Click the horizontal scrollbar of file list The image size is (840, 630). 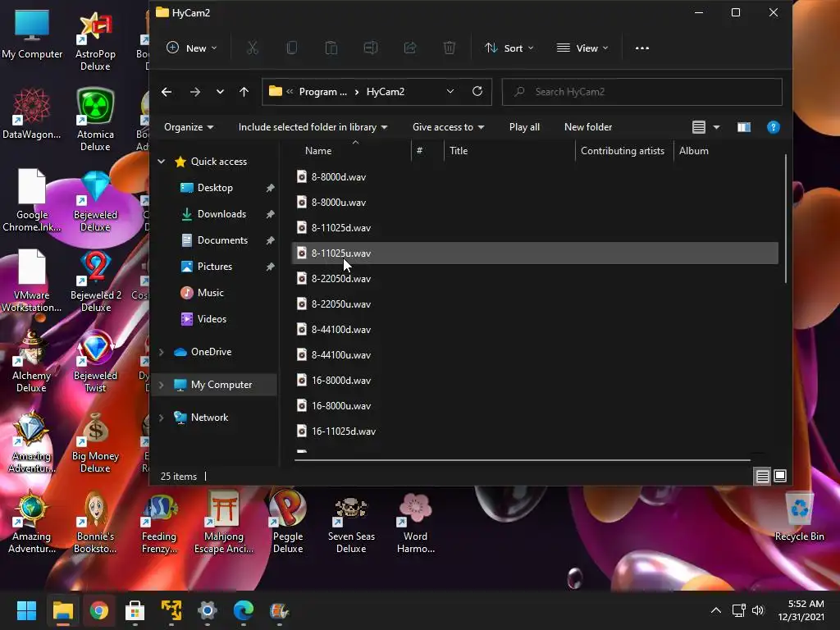coord(523,459)
